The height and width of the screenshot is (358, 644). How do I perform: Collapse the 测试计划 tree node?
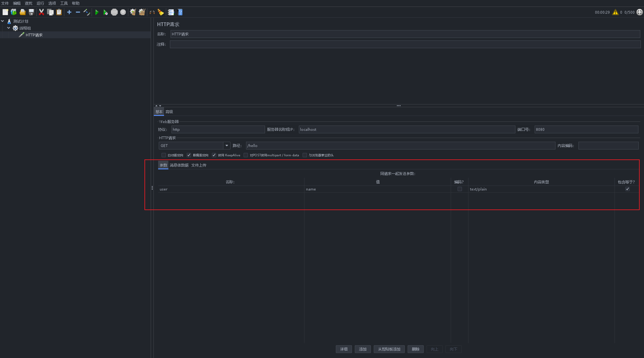click(x=2, y=21)
